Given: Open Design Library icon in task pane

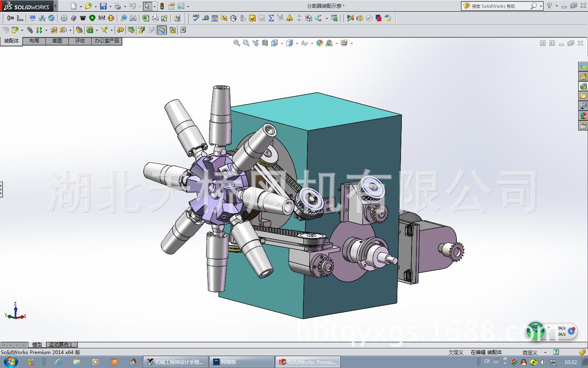Looking at the screenshot, I should click(x=584, y=86).
